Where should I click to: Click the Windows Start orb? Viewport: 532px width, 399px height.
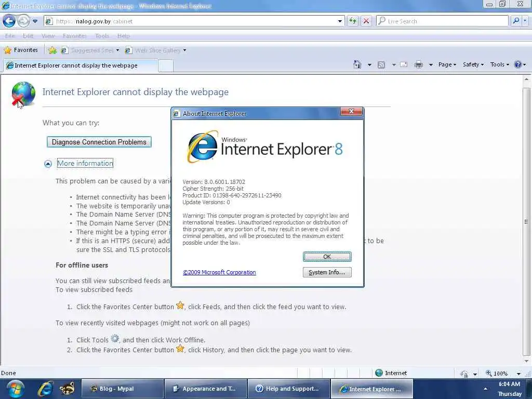(15, 389)
